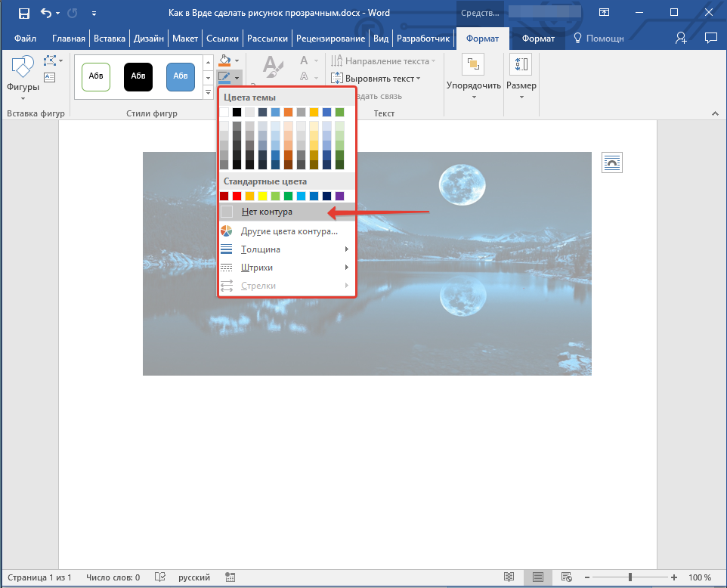Select the Нет контура menu option

[x=267, y=212]
